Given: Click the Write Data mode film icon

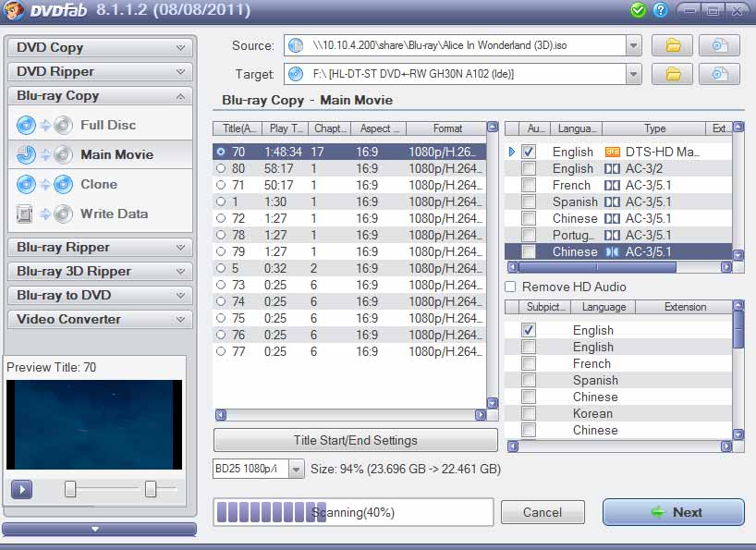Looking at the screenshot, I should click(x=25, y=214).
